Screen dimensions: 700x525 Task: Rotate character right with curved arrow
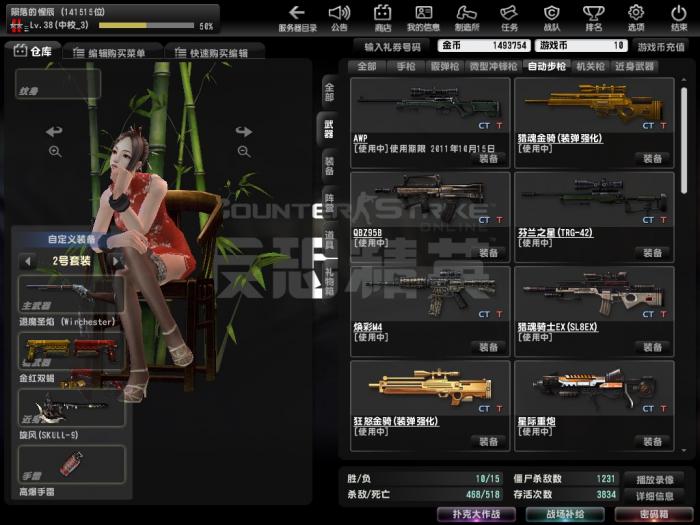(244, 131)
